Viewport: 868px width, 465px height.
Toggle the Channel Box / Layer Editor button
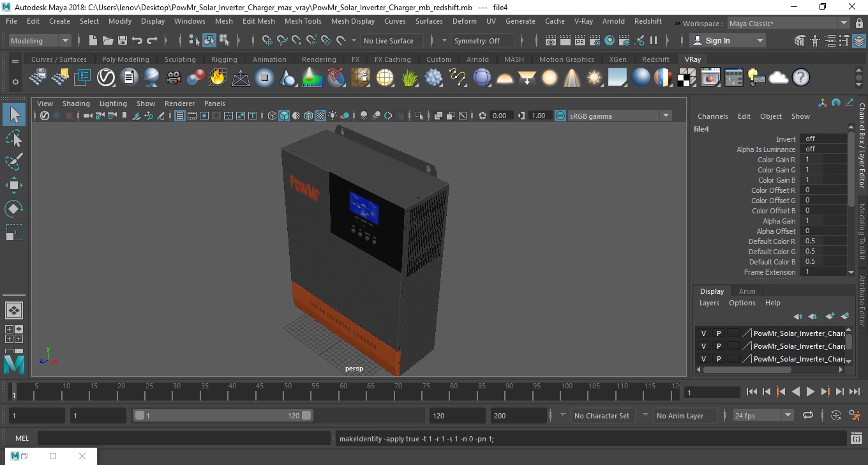pyautogui.click(x=860, y=40)
